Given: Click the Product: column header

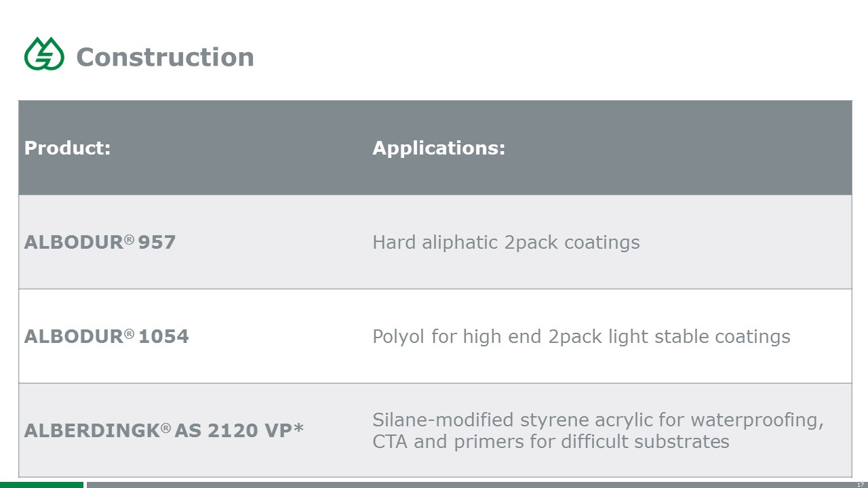Looking at the screenshot, I should (x=67, y=148).
